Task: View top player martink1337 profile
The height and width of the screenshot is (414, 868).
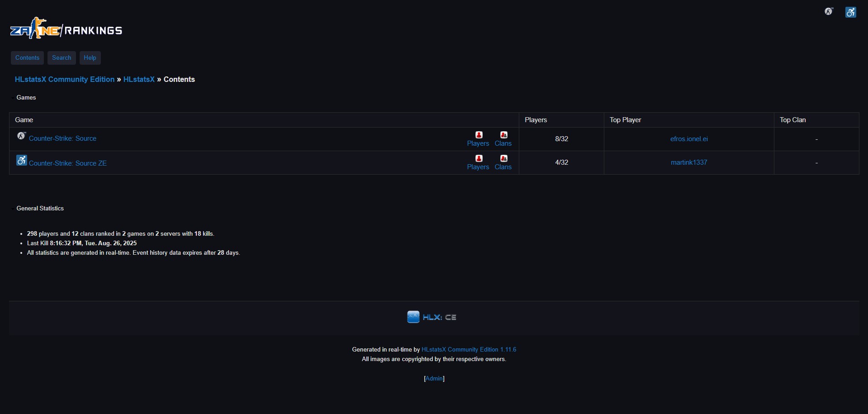Action: [689, 162]
